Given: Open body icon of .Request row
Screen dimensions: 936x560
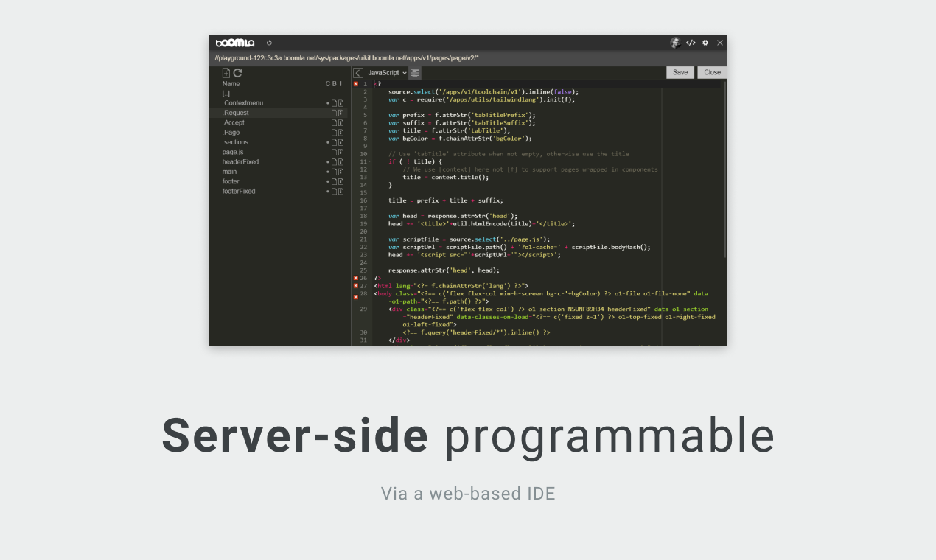Looking at the screenshot, I should pyautogui.click(x=334, y=113).
